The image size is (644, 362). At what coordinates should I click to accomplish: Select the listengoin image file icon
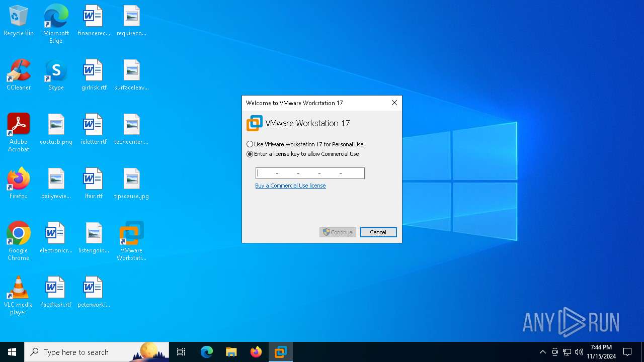pos(94,238)
